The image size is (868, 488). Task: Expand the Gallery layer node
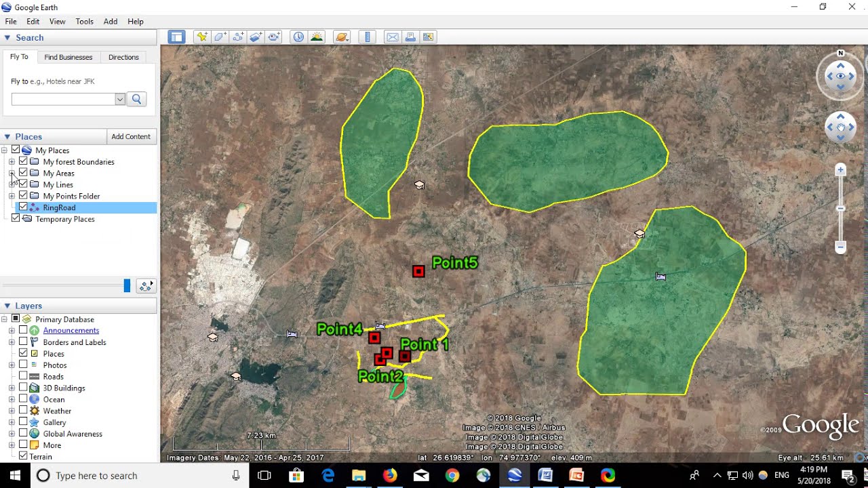[x=12, y=422]
